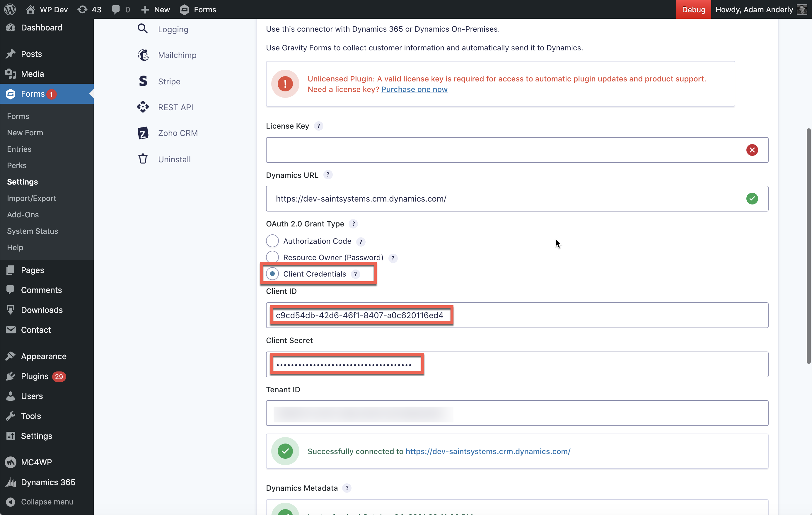Show help for Client Credentials option
The height and width of the screenshot is (515, 812).
coord(355,274)
